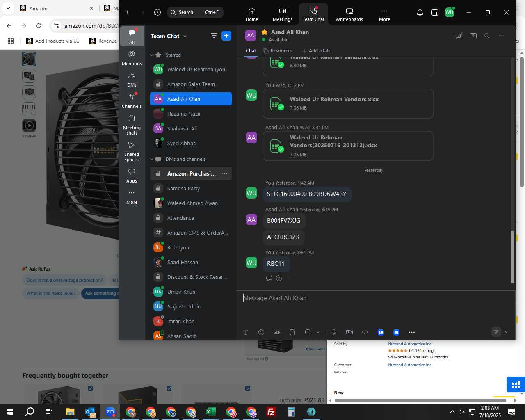525x420 pixels.
Task: Select the Resources tab in chat
Action: tap(278, 51)
